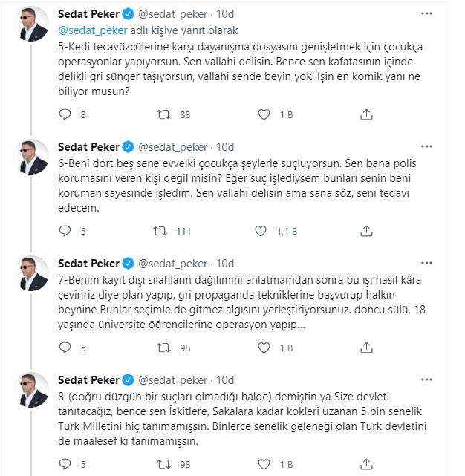Open the 10d timestamp of the "8-(doğru" tweet
465x476 pixels.
tap(225, 379)
